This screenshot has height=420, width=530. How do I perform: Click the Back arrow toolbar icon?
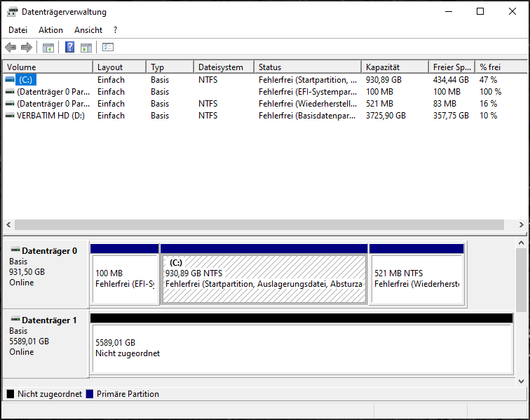[x=11, y=47]
